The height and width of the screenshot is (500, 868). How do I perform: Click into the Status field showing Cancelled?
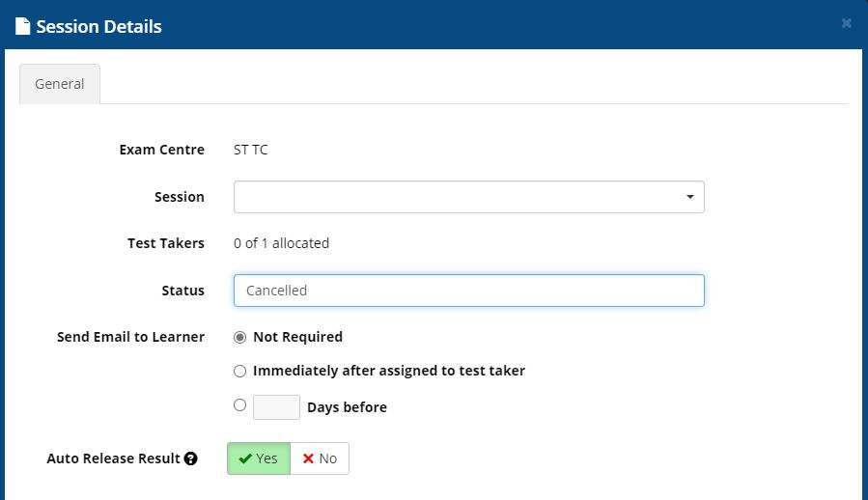pyautogui.click(x=468, y=291)
